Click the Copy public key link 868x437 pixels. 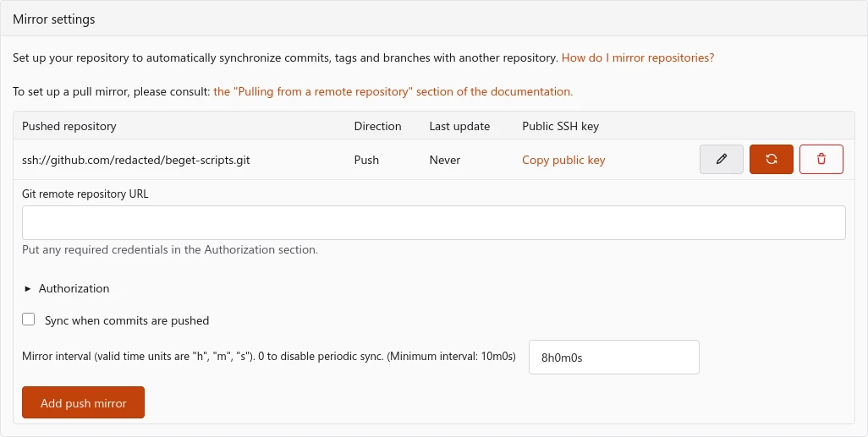(x=563, y=160)
